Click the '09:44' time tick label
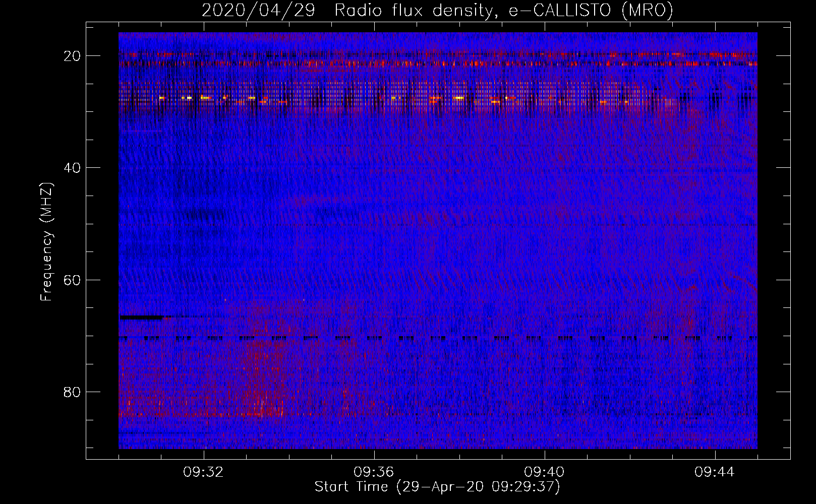Viewport: 816px width, 504px height. (715, 472)
